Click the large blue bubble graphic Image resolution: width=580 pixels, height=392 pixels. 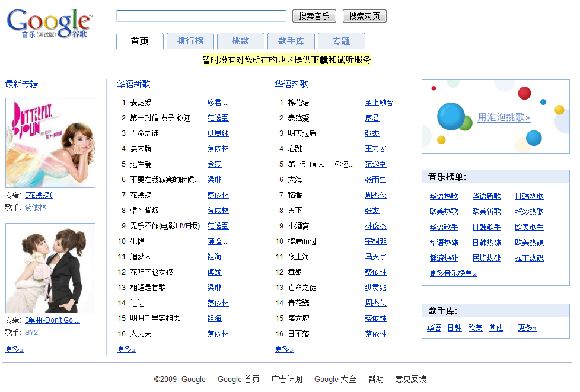pyautogui.click(x=451, y=116)
